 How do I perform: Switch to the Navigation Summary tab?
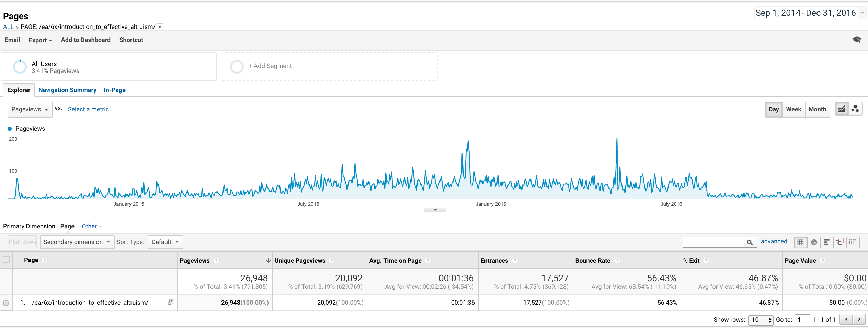click(x=67, y=90)
